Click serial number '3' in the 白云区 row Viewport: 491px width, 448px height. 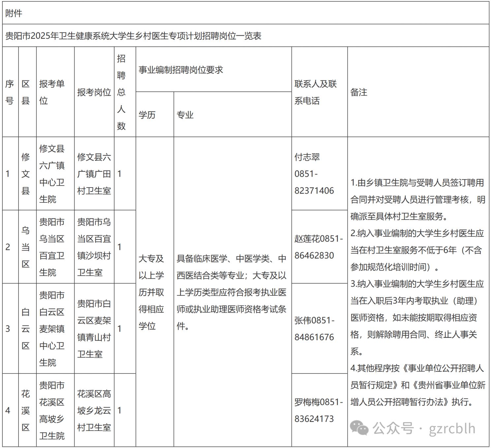pyautogui.click(x=8, y=329)
